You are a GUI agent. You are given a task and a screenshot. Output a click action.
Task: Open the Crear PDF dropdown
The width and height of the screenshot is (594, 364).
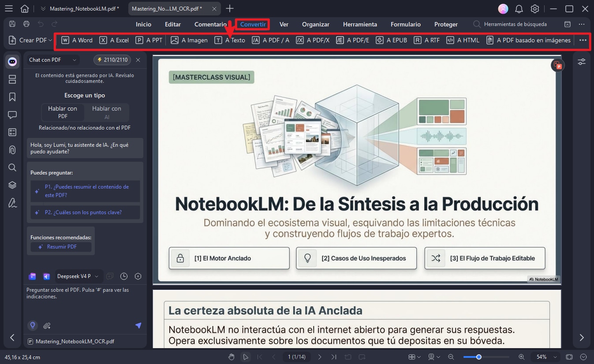point(30,40)
